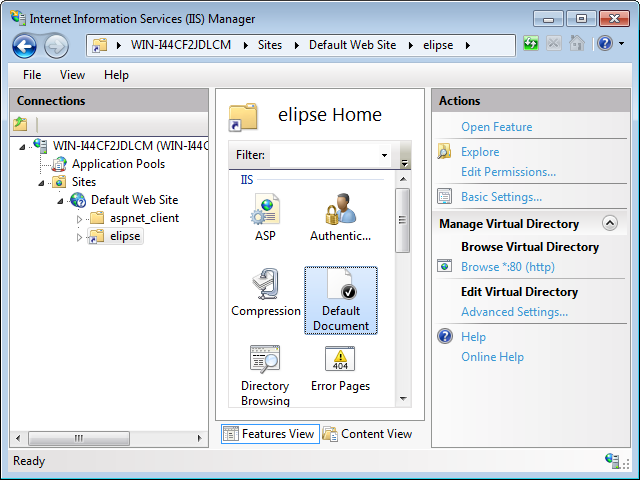The width and height of the screenshot is (640, 480).
Task: Click the features list vertical scrollbar thumb
Action: click(x=402, y=220)
